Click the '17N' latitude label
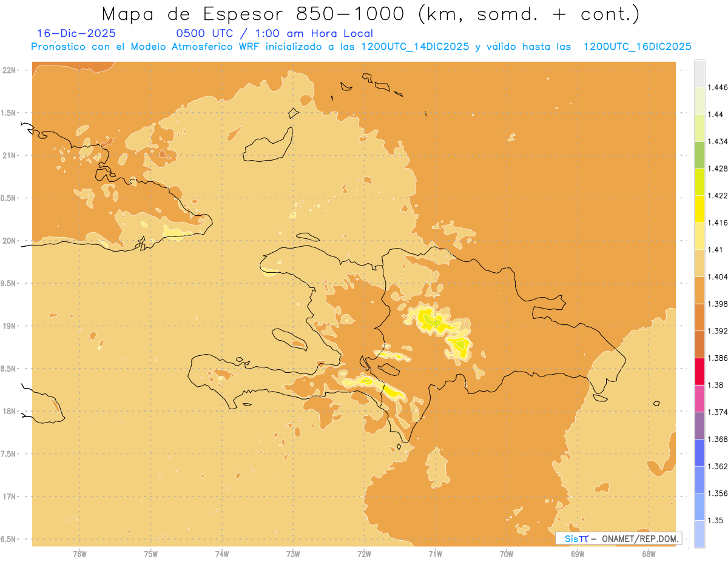The width and height of the screenshot is (728, 562). [x=10, y=497]
